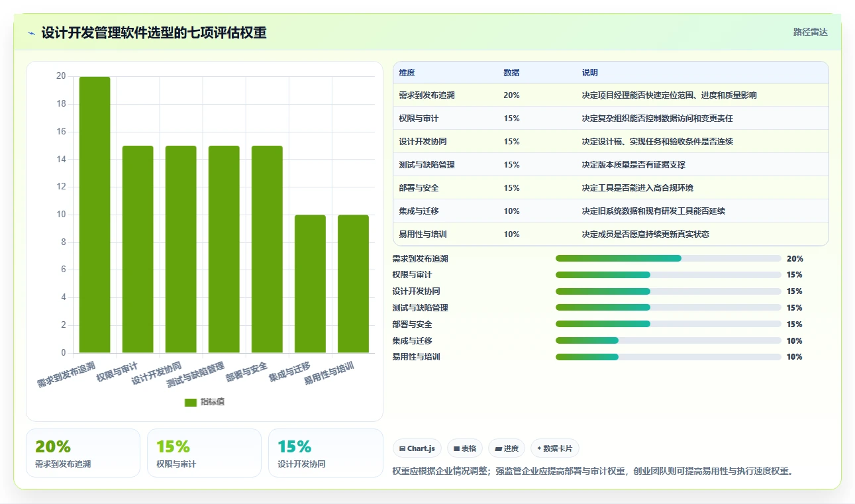Click 决定成员是否愿意持续更新真实状态 description

pos(645,234)
